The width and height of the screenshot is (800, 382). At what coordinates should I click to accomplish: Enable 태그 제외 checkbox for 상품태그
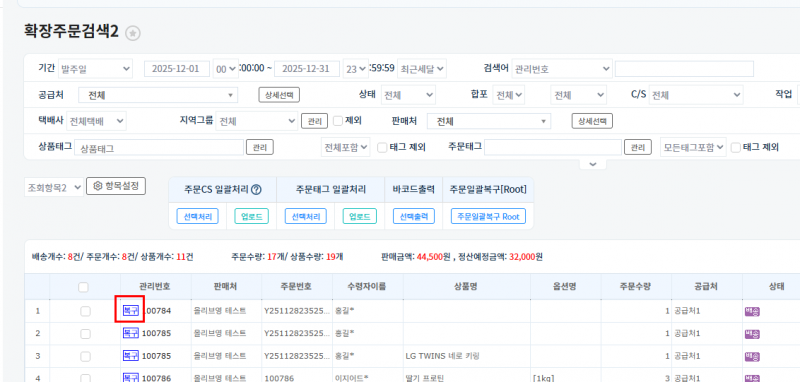pyautogui.click(x=382, y=147)
